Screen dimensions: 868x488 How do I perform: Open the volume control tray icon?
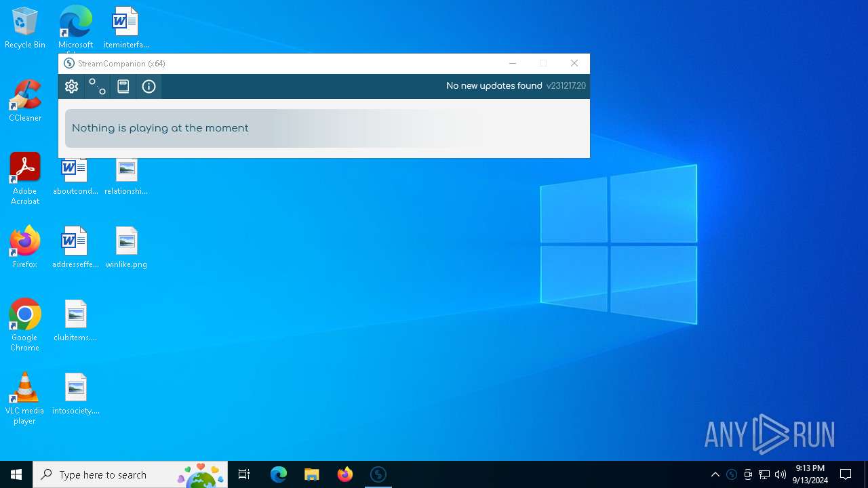point(781,474)
